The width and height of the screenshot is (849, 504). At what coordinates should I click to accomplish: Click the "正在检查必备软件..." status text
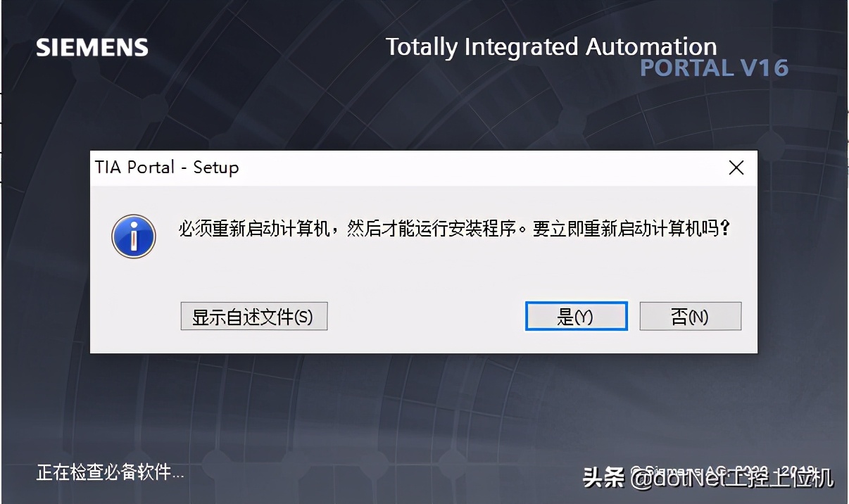(110, 472)
